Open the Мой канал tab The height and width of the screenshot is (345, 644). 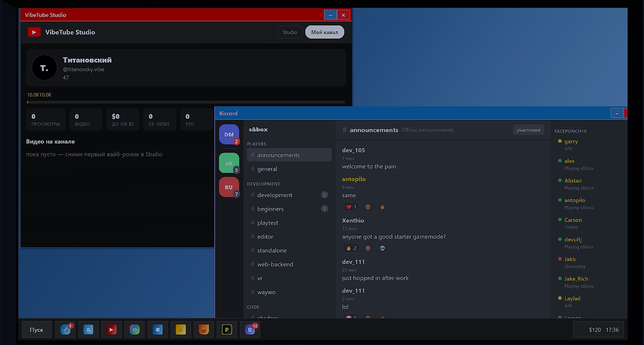pyautogui.click(x=324, y=32)
